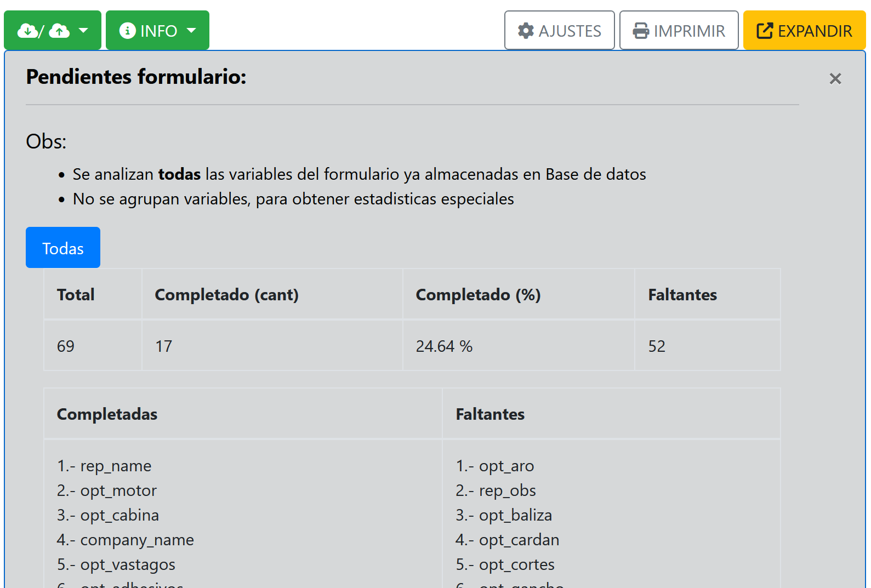Click the opt_aro entry under Faltantes

[x=506, y=466]
